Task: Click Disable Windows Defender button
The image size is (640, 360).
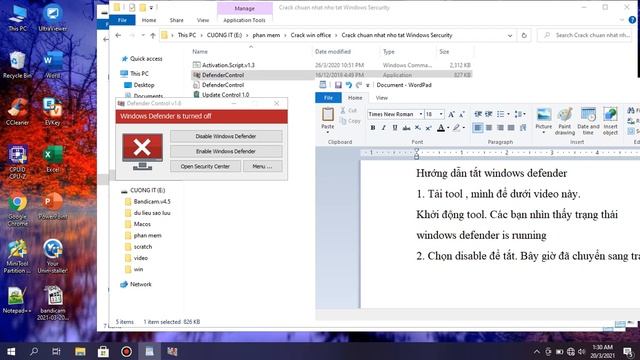Action: (226, 136)
